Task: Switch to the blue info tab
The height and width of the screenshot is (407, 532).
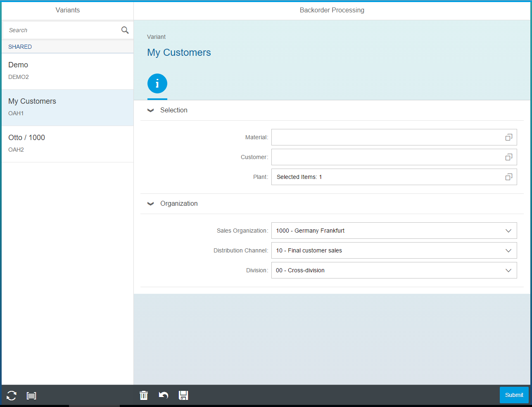Action: (157, 83)
